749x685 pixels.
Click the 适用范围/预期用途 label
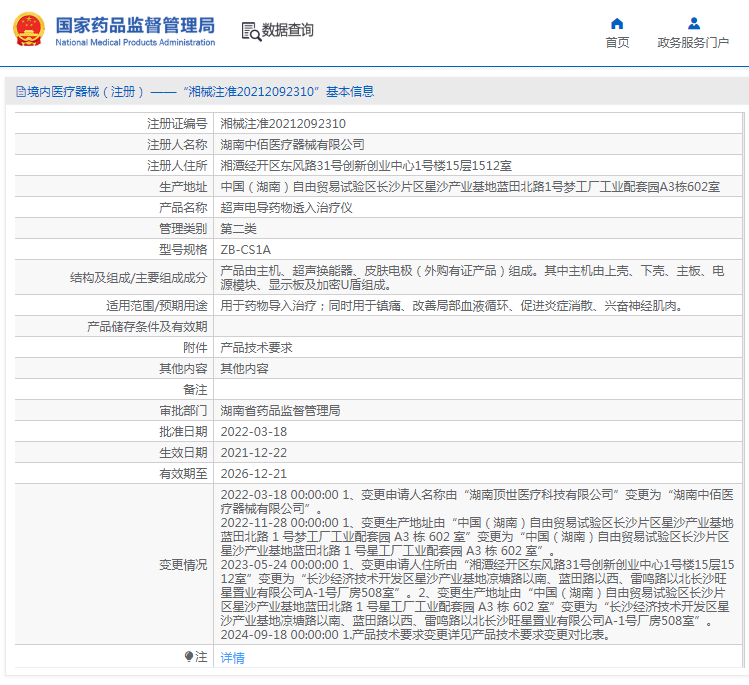157,306
